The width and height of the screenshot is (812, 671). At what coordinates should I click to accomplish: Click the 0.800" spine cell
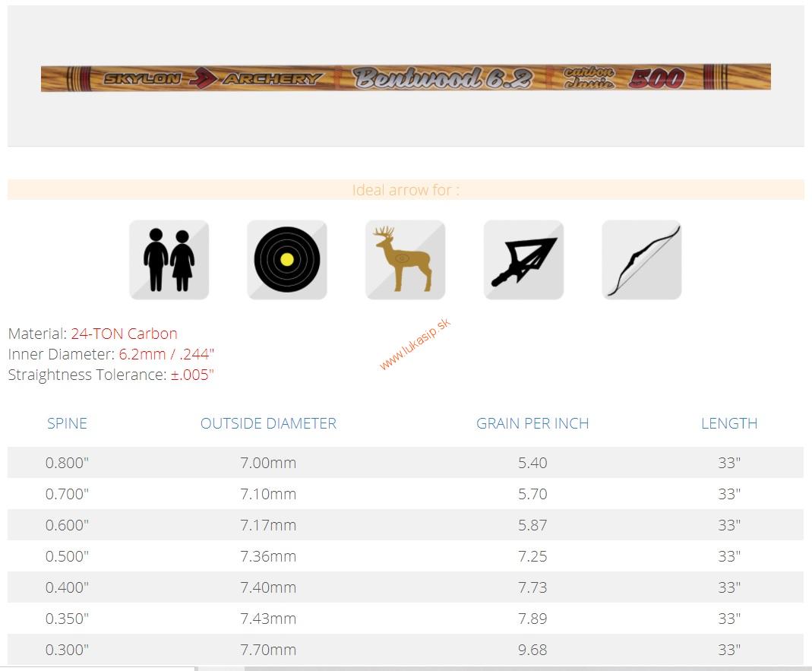pos(67,463)
